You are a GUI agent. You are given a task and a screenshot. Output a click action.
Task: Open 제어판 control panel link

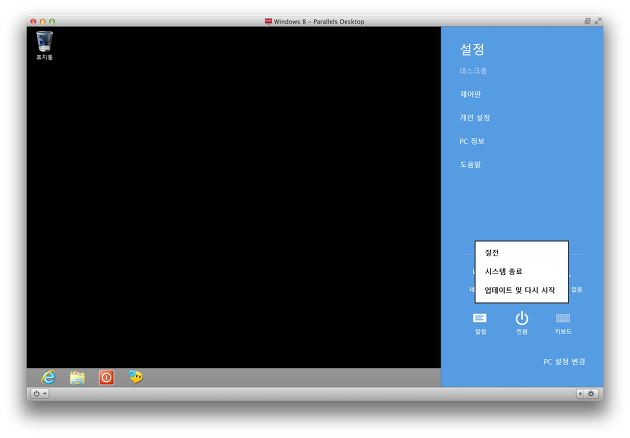[x=470, y=94]
